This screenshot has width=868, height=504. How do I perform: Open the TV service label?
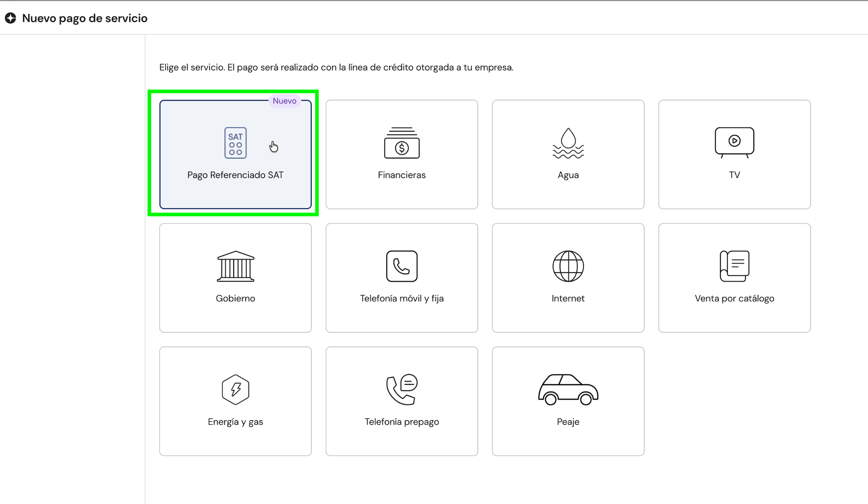coord(734,175)
